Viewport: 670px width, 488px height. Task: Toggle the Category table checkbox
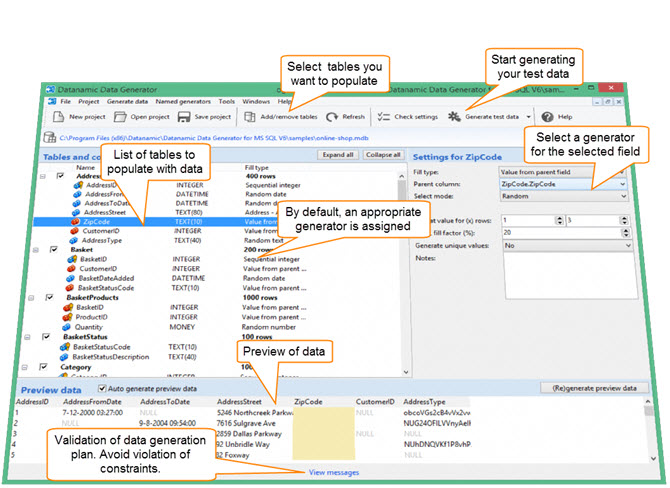click(x=43, y=367)
